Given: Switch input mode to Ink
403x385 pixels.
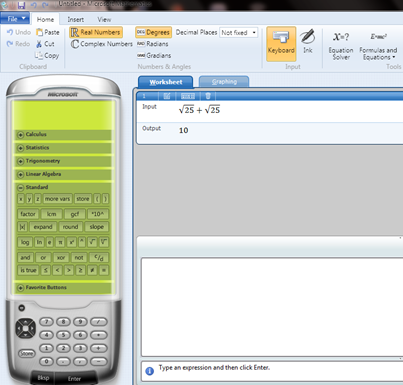Looking at the screenshot, I should pos(307,42).
